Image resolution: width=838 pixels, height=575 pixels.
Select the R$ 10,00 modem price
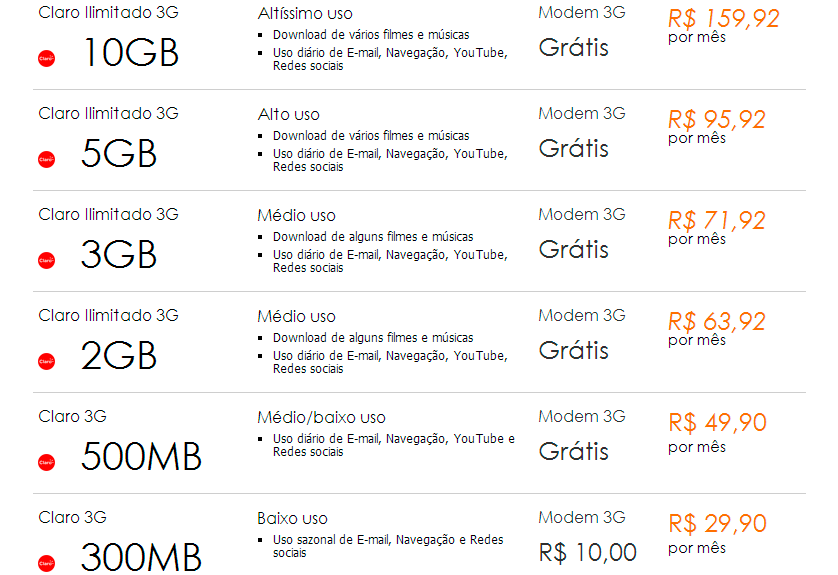(x=587, y=552)
